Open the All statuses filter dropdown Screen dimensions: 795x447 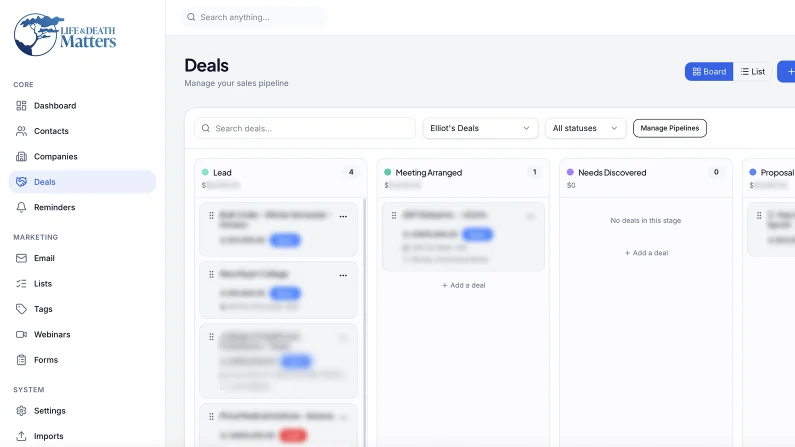click(586, 128)
